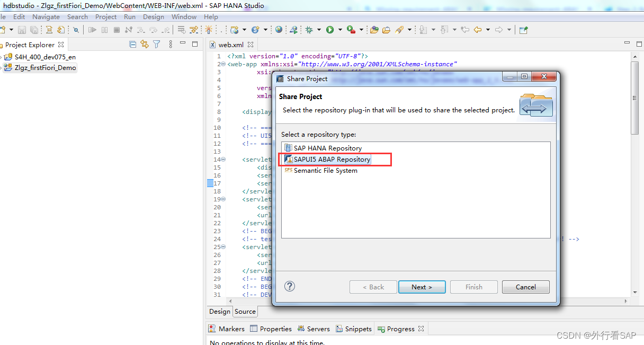
Task: Switch to the Markers tab
Action: click(x=227, y=329)
